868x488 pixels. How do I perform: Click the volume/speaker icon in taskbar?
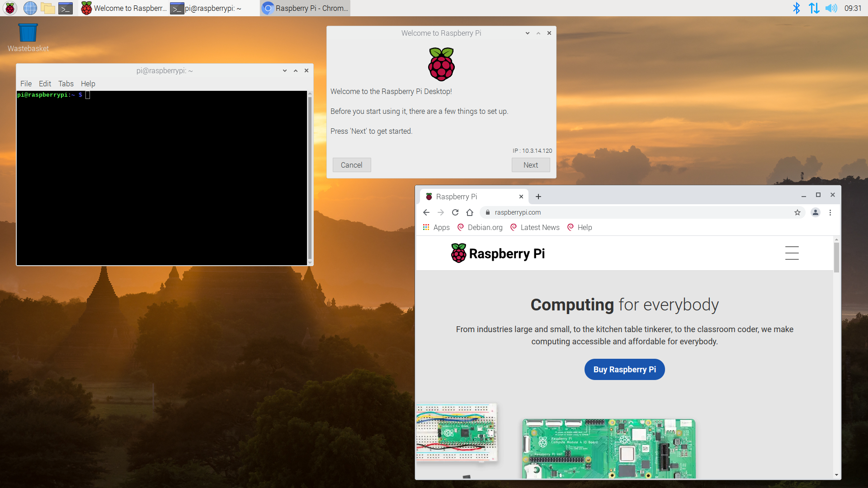[832, 8]
